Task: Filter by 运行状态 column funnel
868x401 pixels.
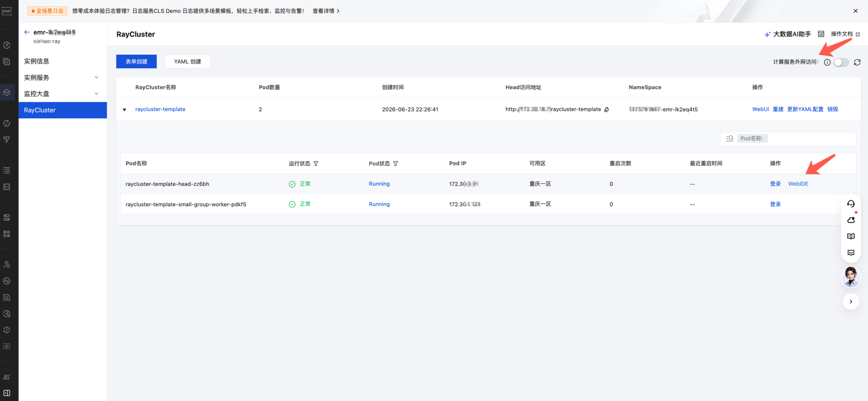Action: 316,163
